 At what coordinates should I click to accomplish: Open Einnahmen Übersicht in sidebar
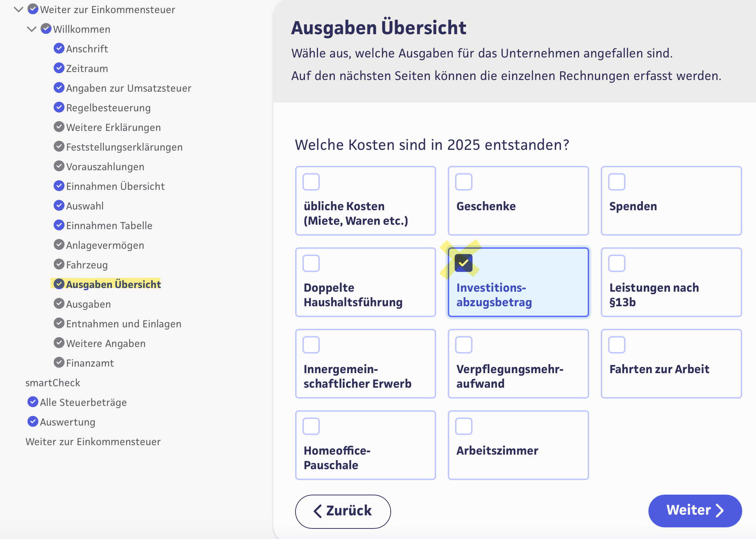[x=115, y=186]
